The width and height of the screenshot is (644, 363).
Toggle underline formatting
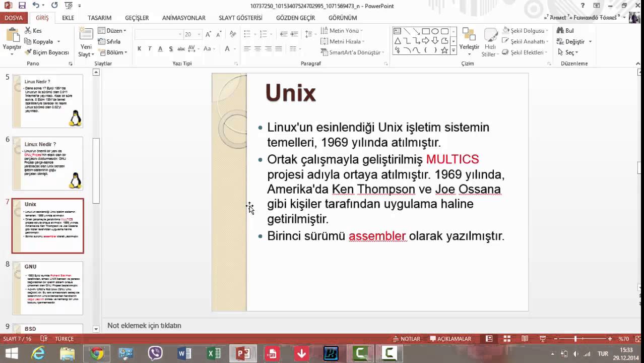coord(160,49)
